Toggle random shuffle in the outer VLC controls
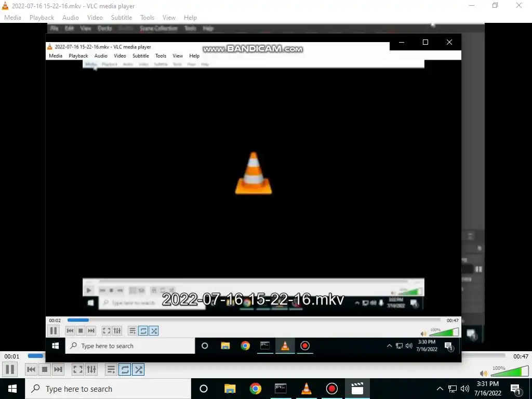 tap(138, 369)
